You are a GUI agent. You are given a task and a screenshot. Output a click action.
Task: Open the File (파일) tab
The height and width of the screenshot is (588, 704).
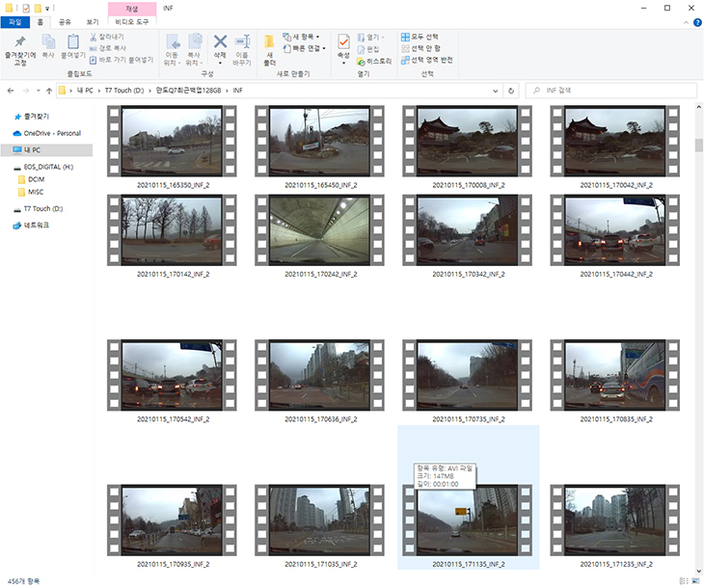(15, 22)
